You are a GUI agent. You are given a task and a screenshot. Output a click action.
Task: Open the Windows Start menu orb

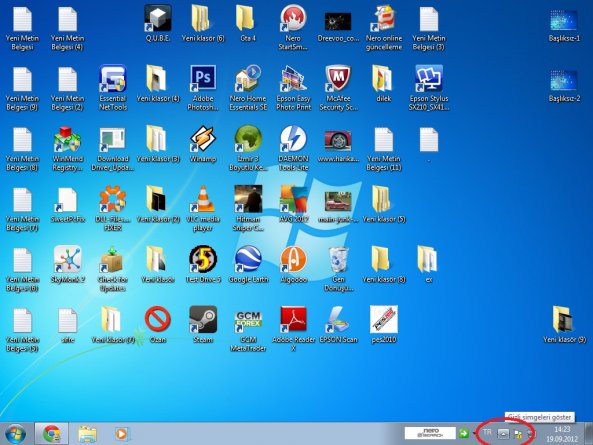(16, 434)
